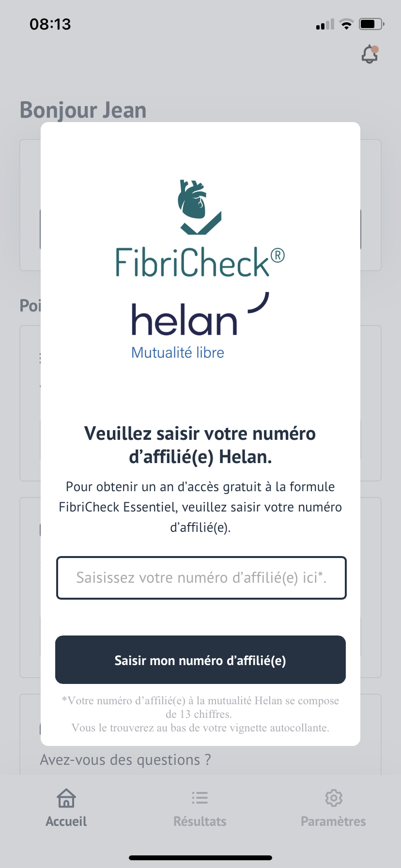Tap the Wi-Fi status icon
Viewport: 401px width, 868px height.
346,24
